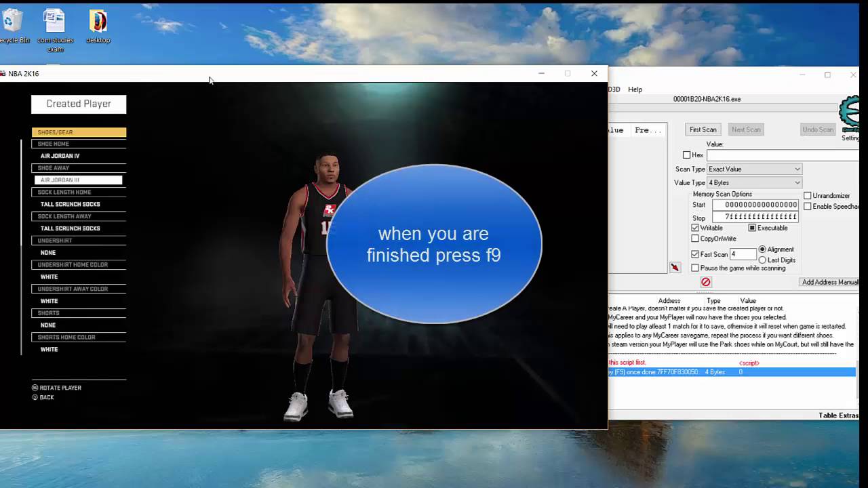Open the Recycle Bin desktop icon
The image size is (868, 488).
coord(13,26)
